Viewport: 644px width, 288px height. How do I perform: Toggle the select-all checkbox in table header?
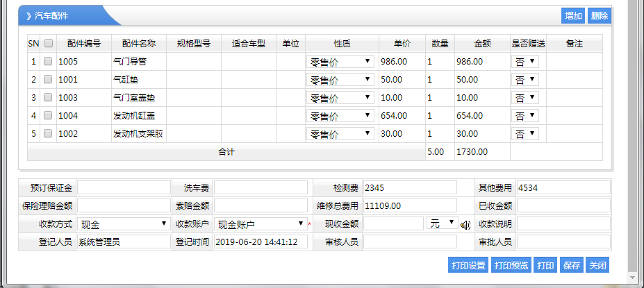pyautogui.click(x=48, y=44)
